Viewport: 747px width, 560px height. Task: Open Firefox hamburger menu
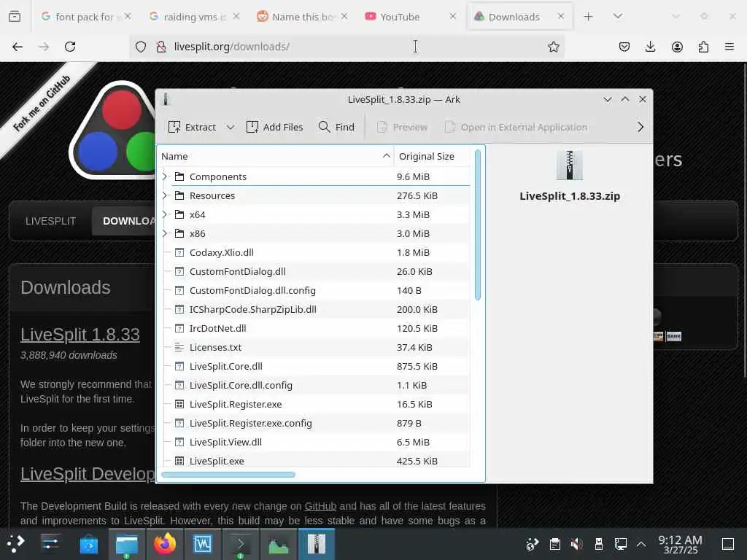click(x=729, y=47)
